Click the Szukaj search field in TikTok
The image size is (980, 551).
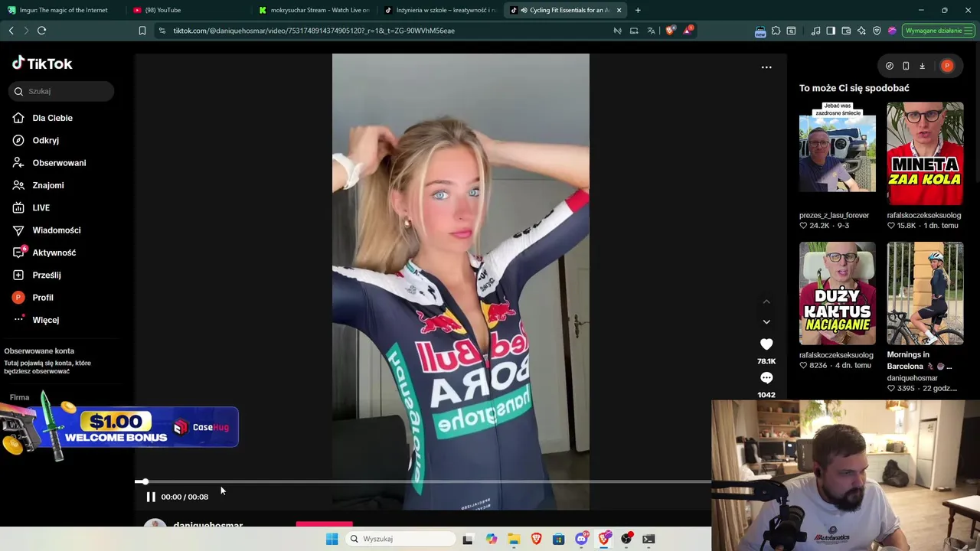(61, 91)
